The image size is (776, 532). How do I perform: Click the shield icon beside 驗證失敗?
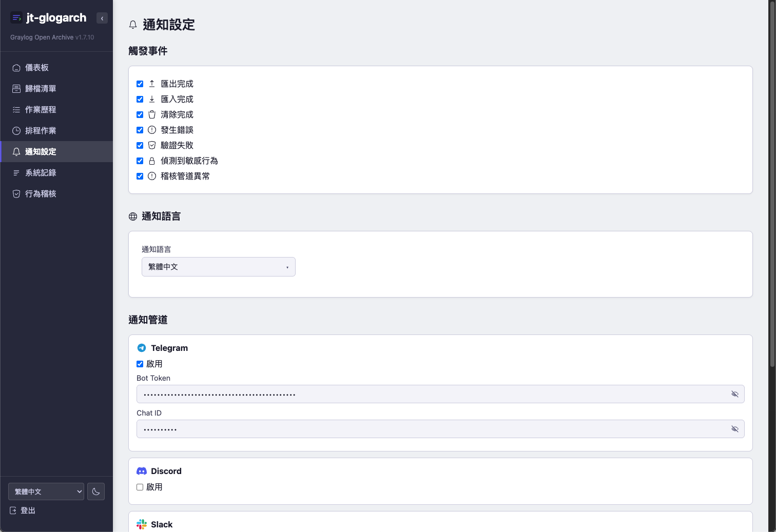pos(152,145)
